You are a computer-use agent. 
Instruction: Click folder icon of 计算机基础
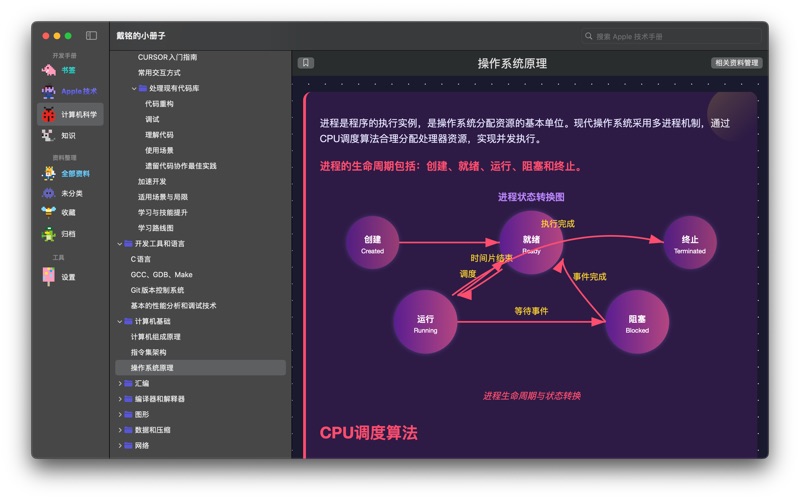129,321
